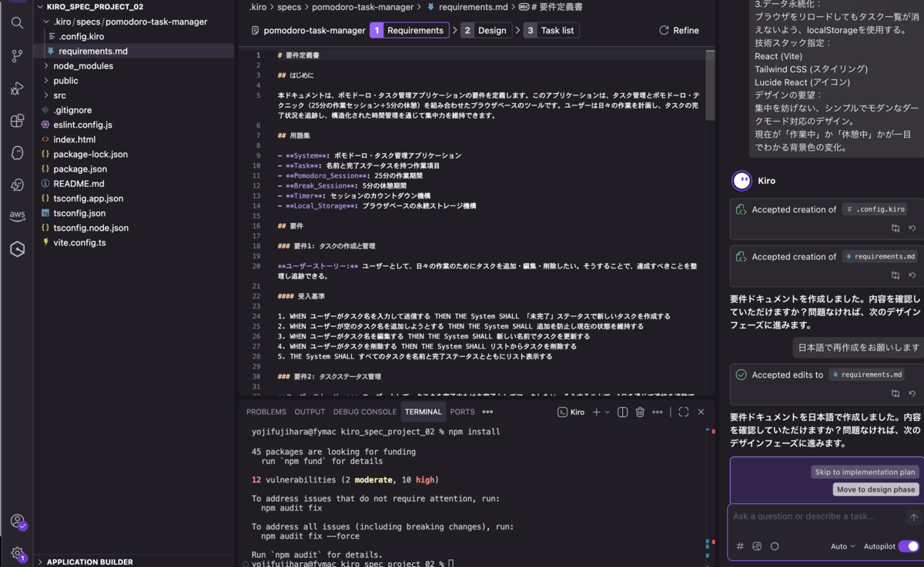Switch to the OUTPUT panel tab
The height and width of the screenshot is (567, 924).
tap(310, 412)
